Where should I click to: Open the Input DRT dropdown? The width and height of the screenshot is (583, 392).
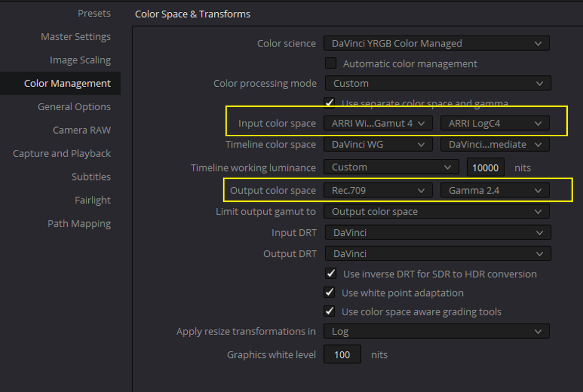tap(438, 233)
